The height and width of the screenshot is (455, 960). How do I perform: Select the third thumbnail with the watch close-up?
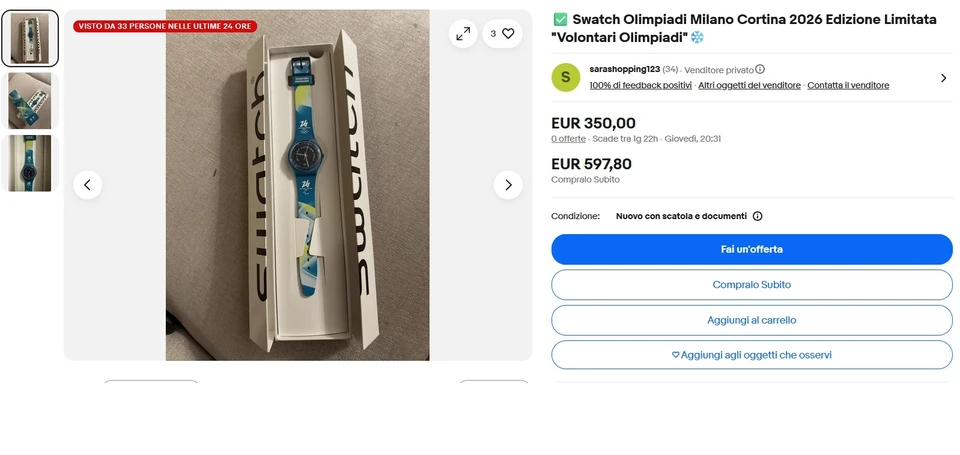coord(30,163)
